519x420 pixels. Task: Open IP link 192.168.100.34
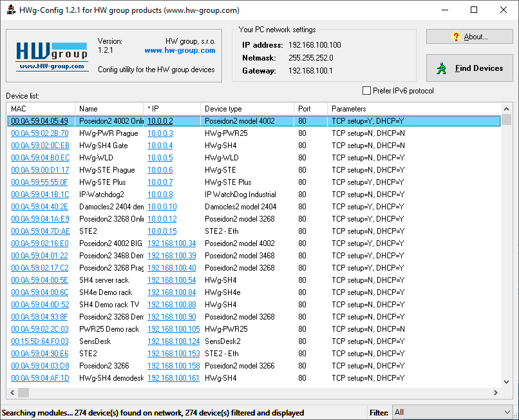(x=172, y=243)
